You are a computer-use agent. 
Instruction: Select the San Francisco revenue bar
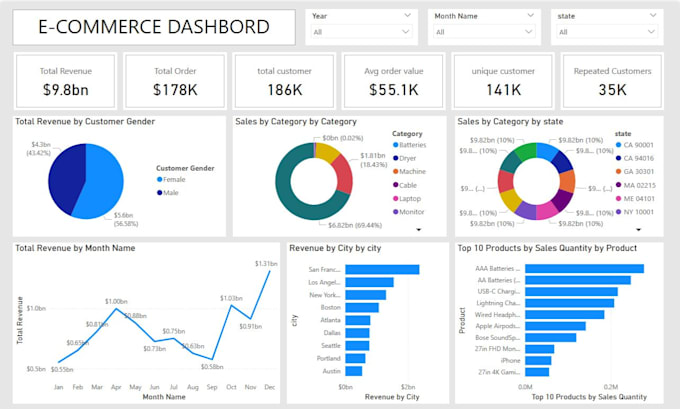382,269
